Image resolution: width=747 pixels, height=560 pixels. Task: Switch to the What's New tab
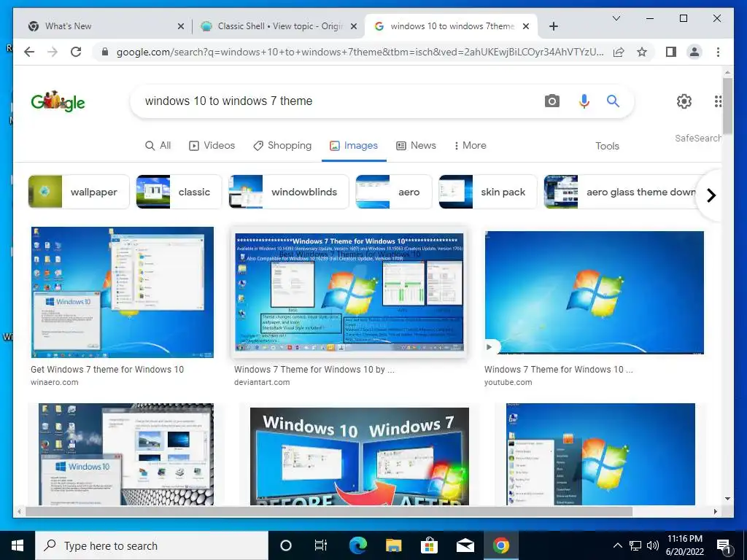coord(102,26)
